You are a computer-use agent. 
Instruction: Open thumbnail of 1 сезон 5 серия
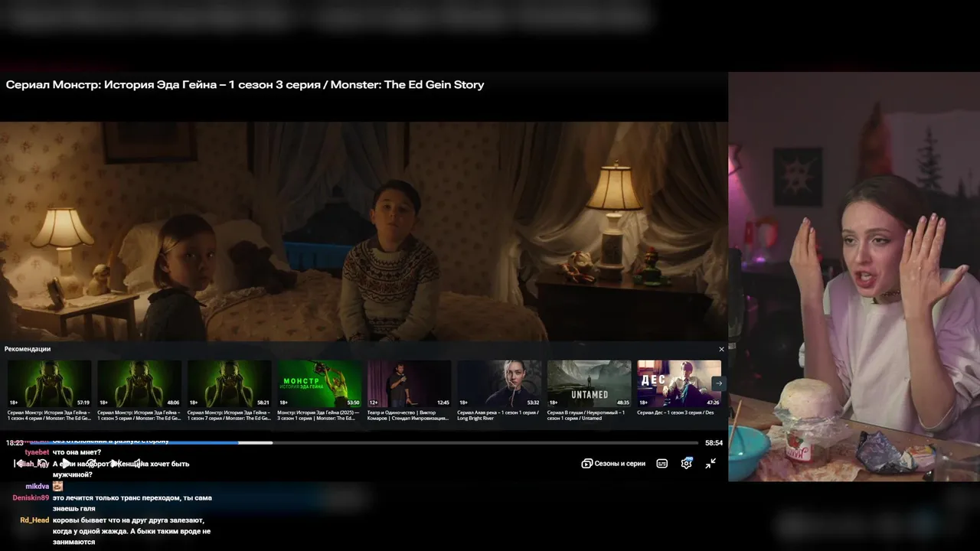point(139,384)
